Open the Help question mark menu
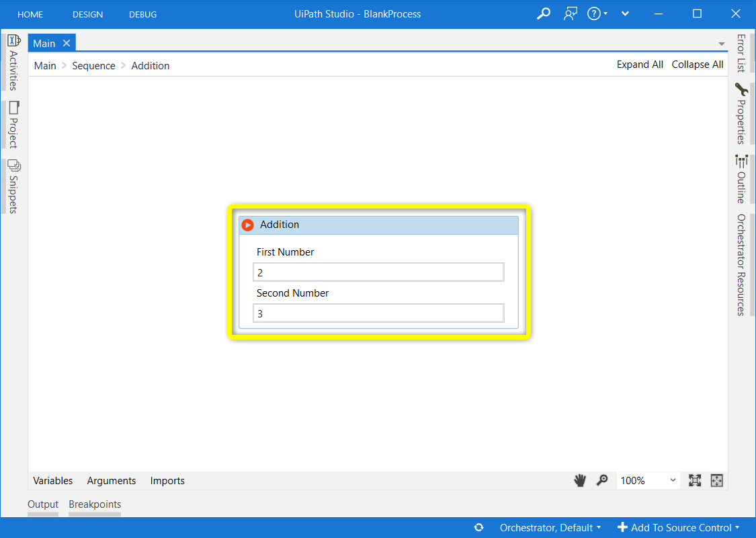Viewport: 756px width, 538px height. 597,13
